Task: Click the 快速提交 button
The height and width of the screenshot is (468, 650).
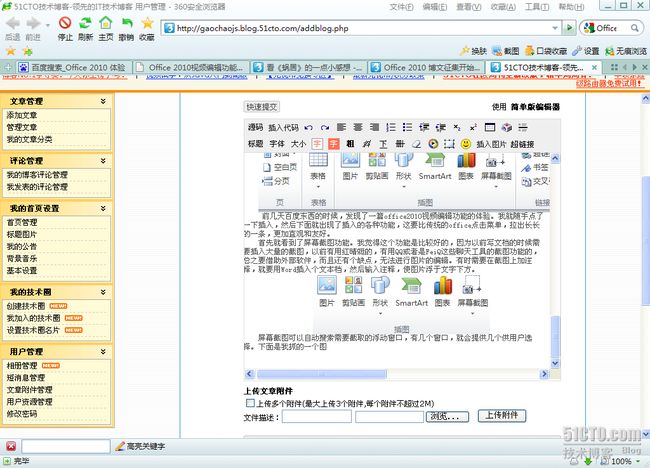Action: click(x=262, y=107)
